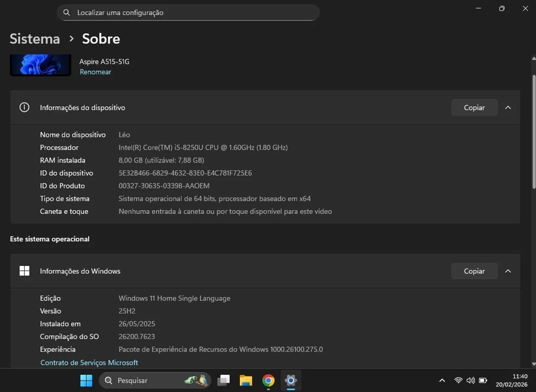Open the Chrome browser from the taskbar
The image size is (536, 392).
point(268,380)
